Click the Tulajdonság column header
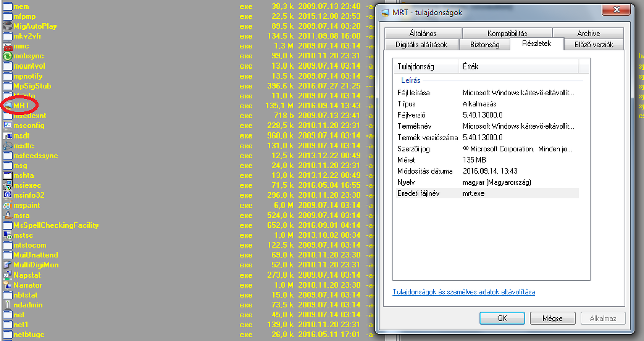Screen dimensions: 644x341 point(427,66)
